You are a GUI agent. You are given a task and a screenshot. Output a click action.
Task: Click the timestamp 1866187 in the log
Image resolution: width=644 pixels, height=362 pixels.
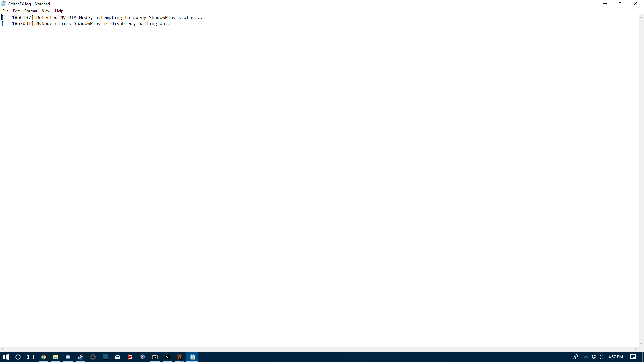21,18
